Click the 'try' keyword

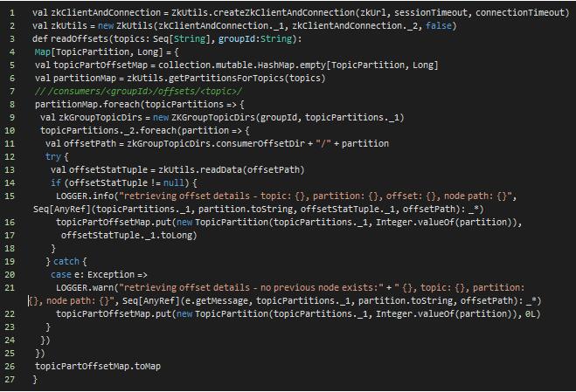(53, 157)
